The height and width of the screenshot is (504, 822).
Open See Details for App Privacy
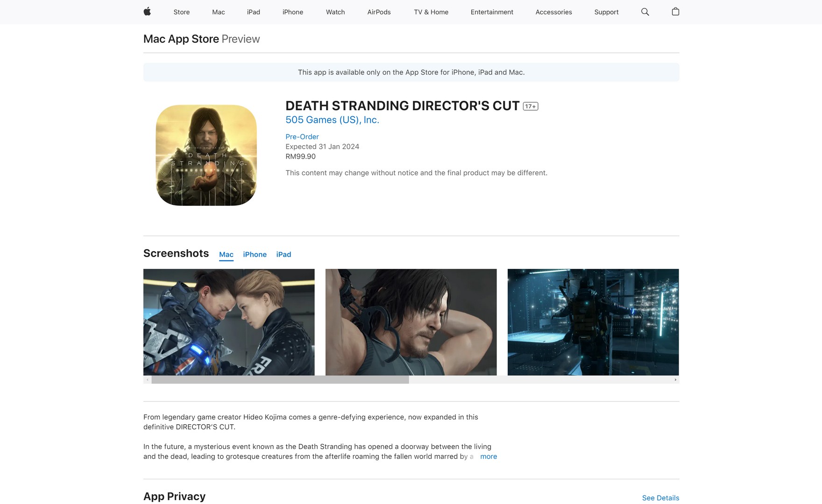(x=660, y=498)
